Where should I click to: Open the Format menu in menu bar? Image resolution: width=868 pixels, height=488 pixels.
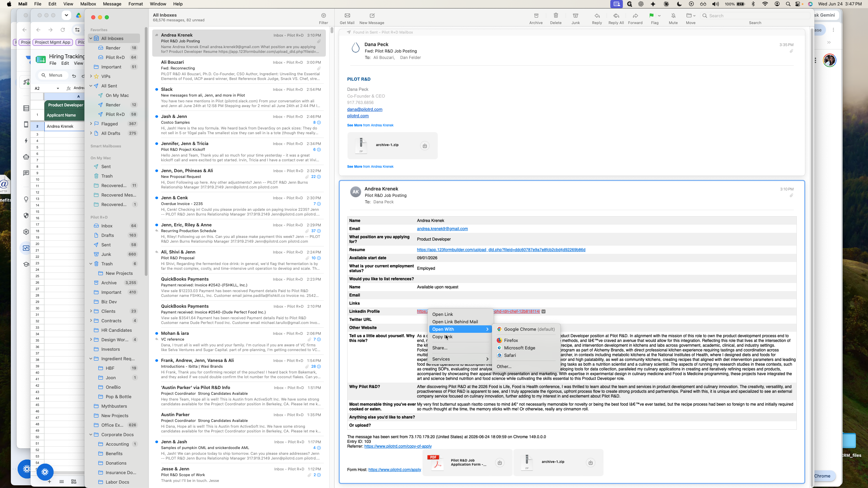136,4
